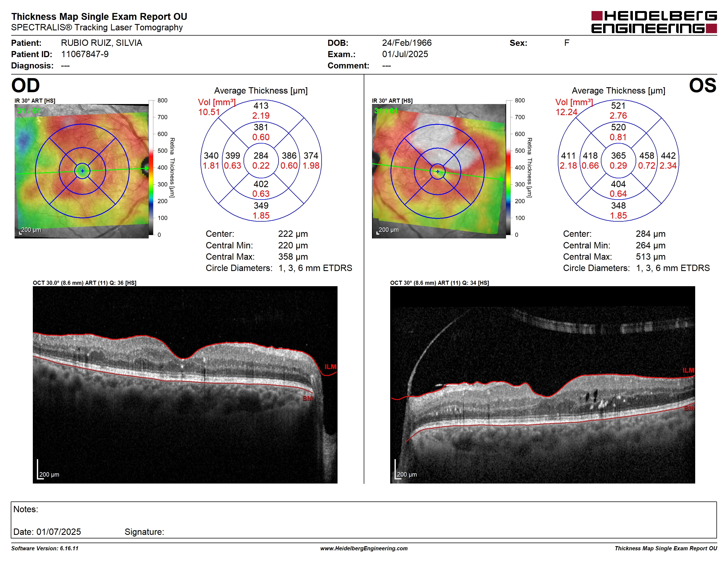728x563 pixels.
Task: Select the bold header title 'Thickness Map Single Exam Report OU'
Action: (x=99, y=16)
